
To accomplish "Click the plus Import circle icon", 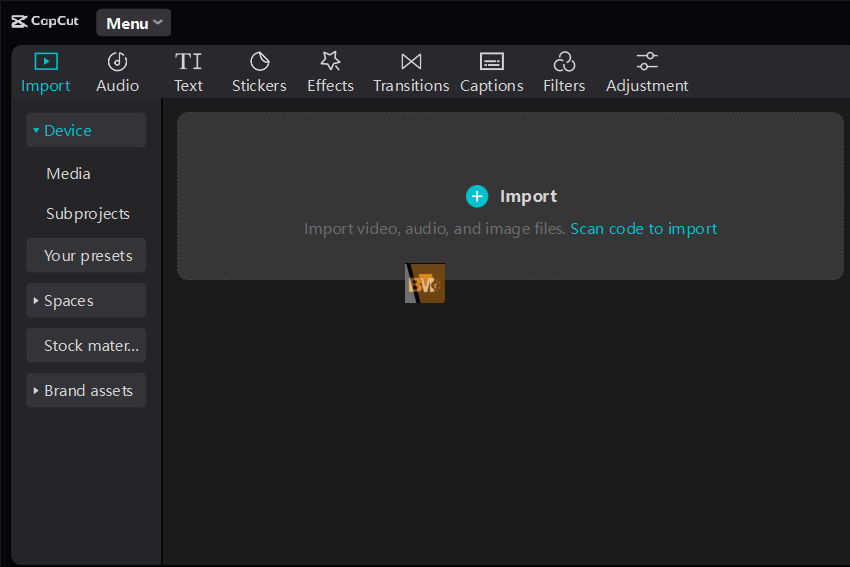I will (x=477, y=196).
